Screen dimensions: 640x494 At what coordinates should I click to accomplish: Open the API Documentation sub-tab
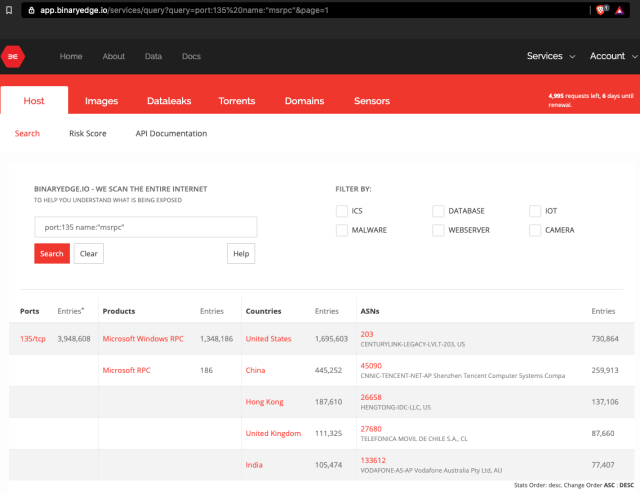(171, 134)
